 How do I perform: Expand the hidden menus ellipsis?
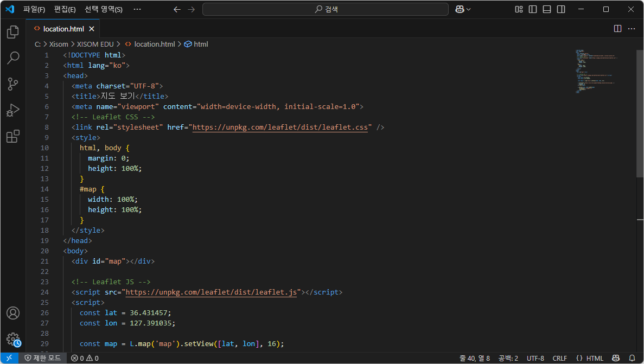point(137,9)
